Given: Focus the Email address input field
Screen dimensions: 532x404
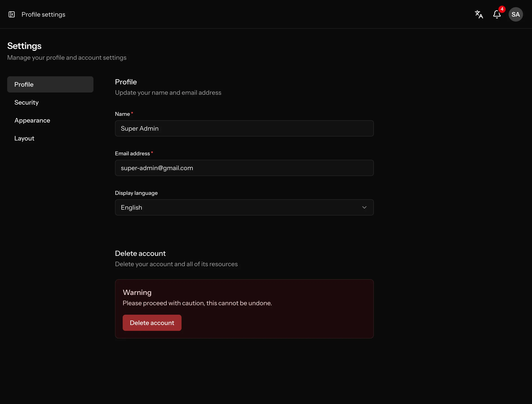Looking at the screenshot, I should click(244, 168).
